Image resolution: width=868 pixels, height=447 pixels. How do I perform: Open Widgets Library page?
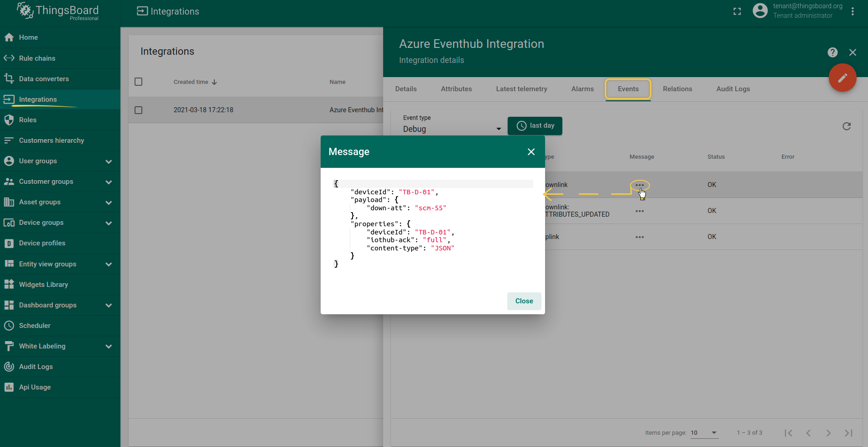coord(60,285)
